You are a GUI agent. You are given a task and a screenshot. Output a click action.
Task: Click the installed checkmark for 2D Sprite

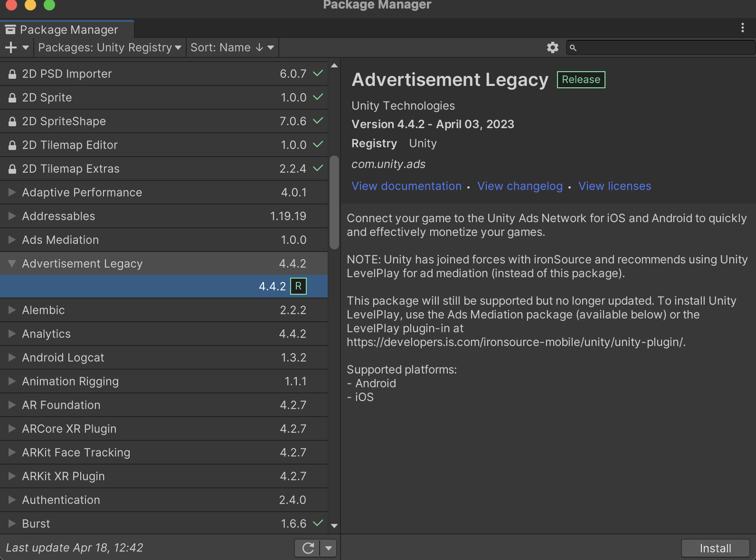point(318,97)
